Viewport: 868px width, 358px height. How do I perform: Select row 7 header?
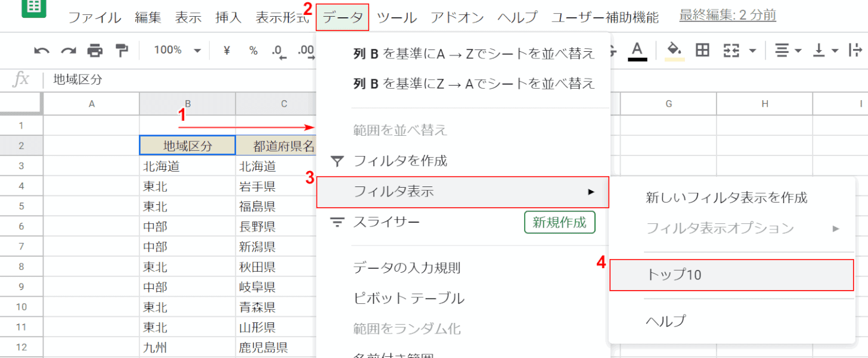coord(21,247)
